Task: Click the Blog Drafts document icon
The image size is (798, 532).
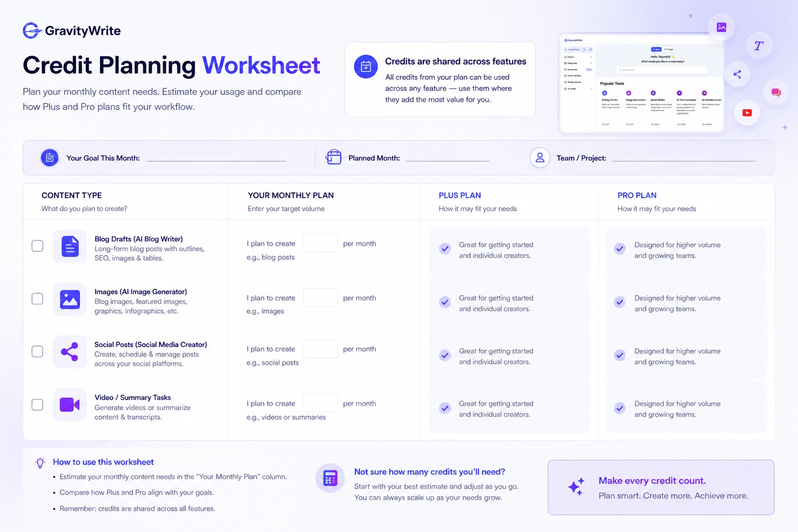Action: pyautogui.click(x=70, y=246)
